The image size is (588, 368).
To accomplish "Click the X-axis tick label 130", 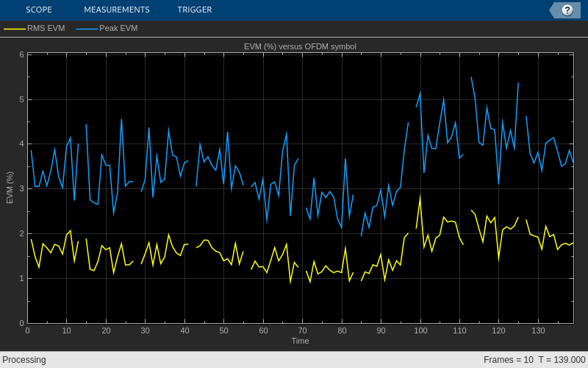I will coord(539,330).
